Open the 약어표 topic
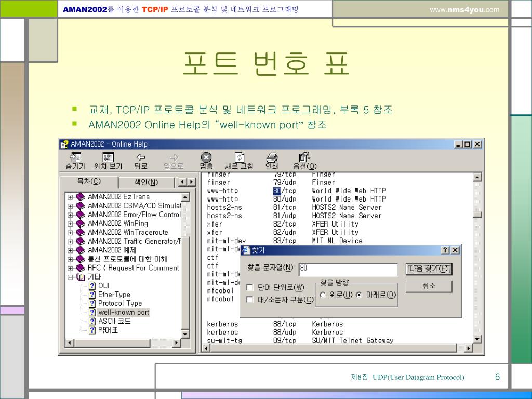 tap(108, 330)
